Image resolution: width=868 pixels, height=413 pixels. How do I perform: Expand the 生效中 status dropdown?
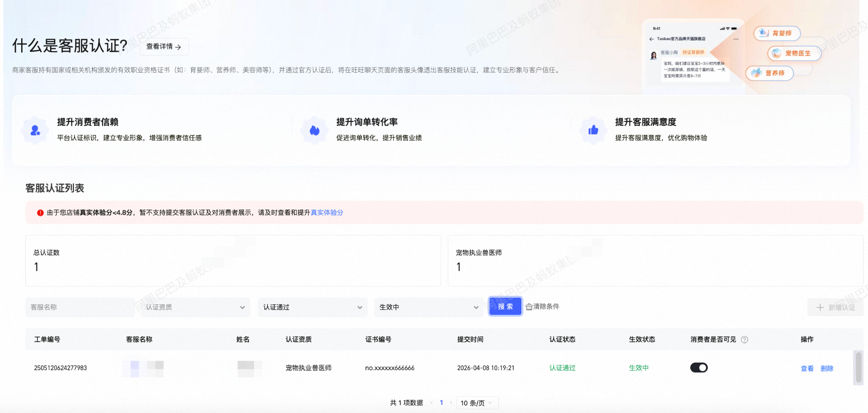[429, 307]
